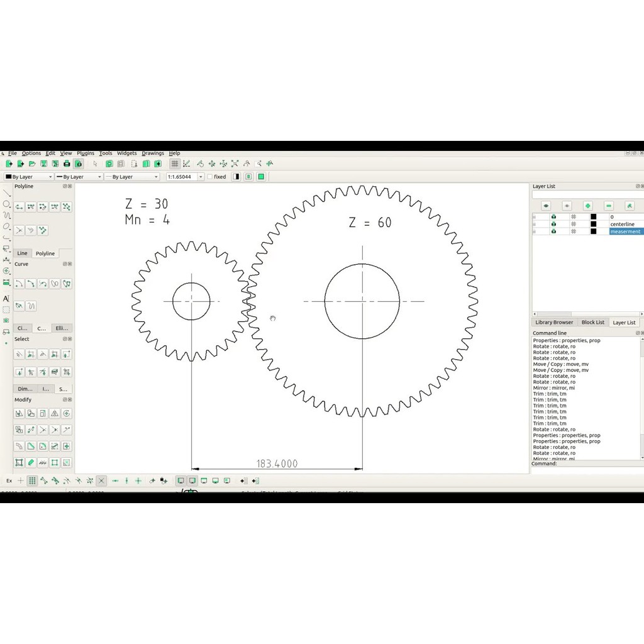Open the Widgets menu
This screenshot has width=644, height=644.
[127, 153]
